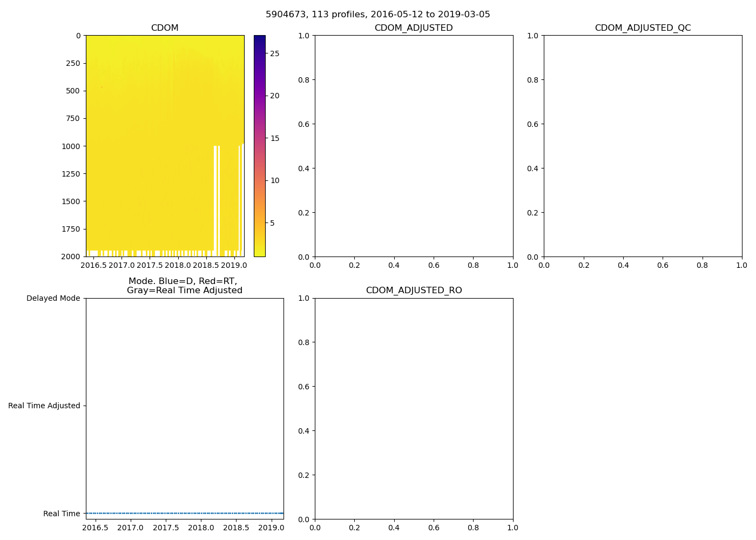This screenshot has height=540, width=756.
Task: Click the blue dotted Real Time data line
Action: point(185,513)
